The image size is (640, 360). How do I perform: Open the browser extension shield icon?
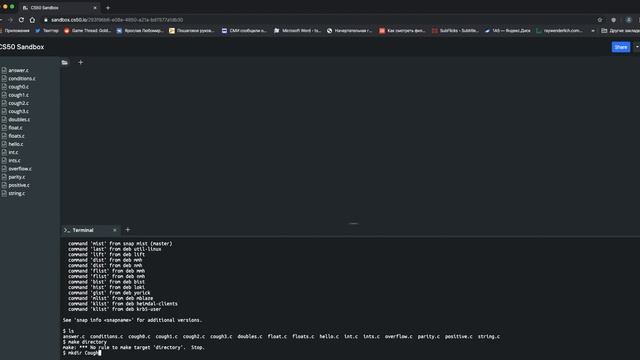(x=613, y=20)
